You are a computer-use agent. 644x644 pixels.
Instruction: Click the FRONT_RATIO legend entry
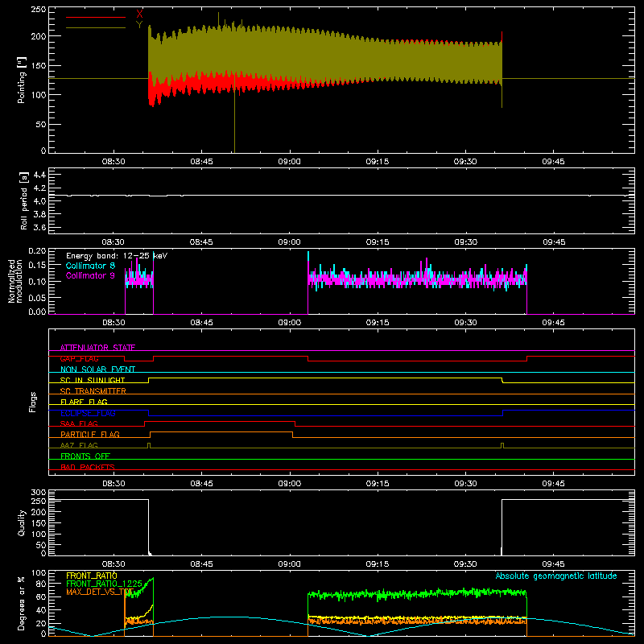point(92,576)
